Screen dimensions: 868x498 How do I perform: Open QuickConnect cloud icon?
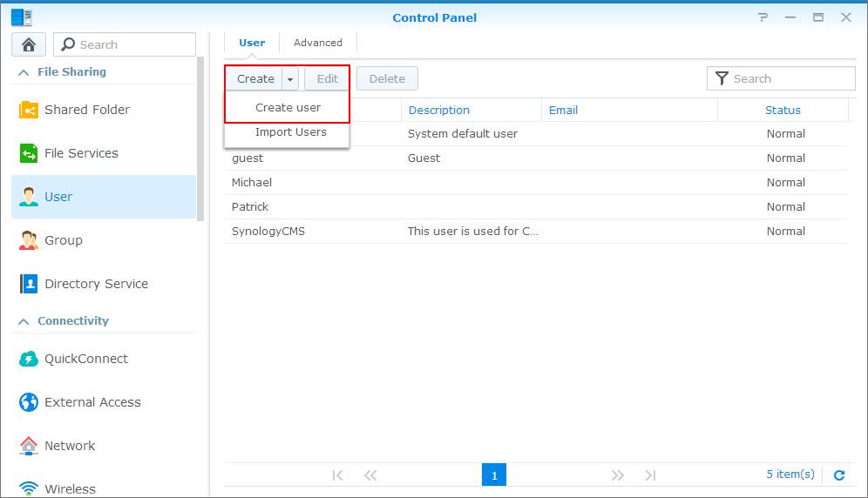(x=29, y=359)
